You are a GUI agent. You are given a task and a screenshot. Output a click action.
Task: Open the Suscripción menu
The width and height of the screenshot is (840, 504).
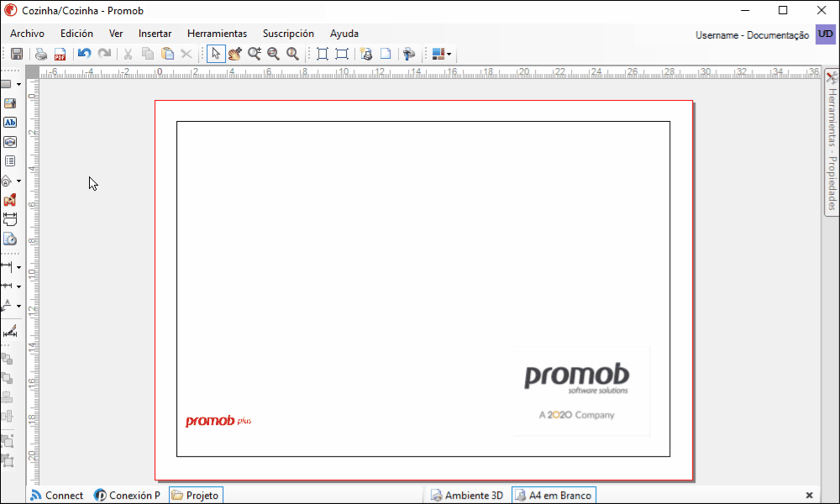(288, 34)
